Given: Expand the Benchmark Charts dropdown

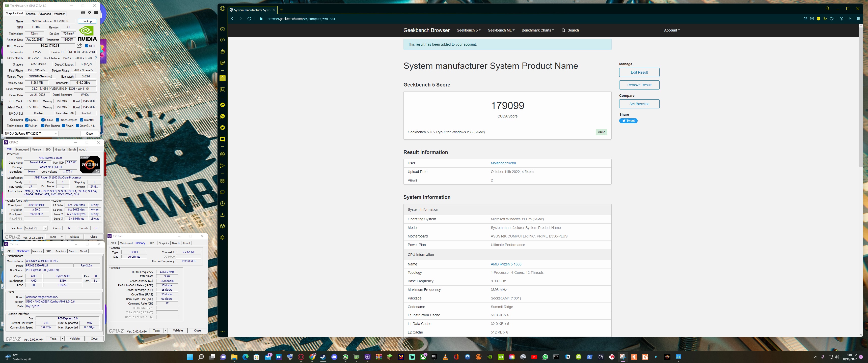Looking at the screenshot, I should 538,30.
